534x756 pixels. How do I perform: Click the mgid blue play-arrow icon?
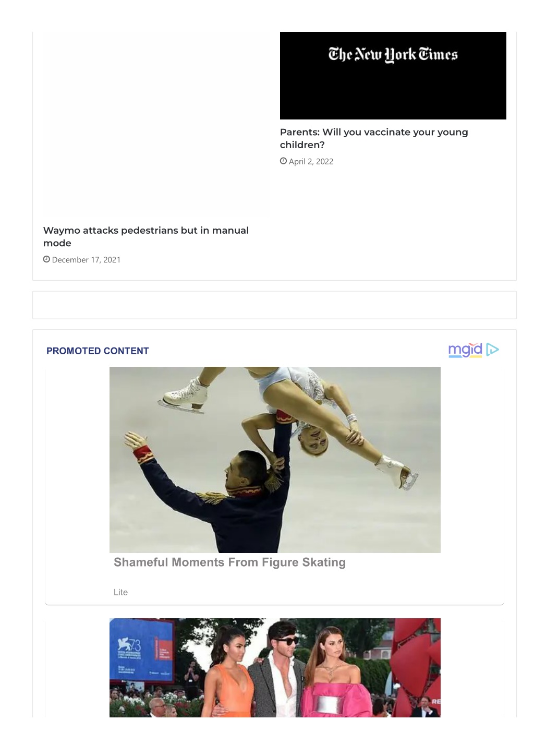click(492, 350)
